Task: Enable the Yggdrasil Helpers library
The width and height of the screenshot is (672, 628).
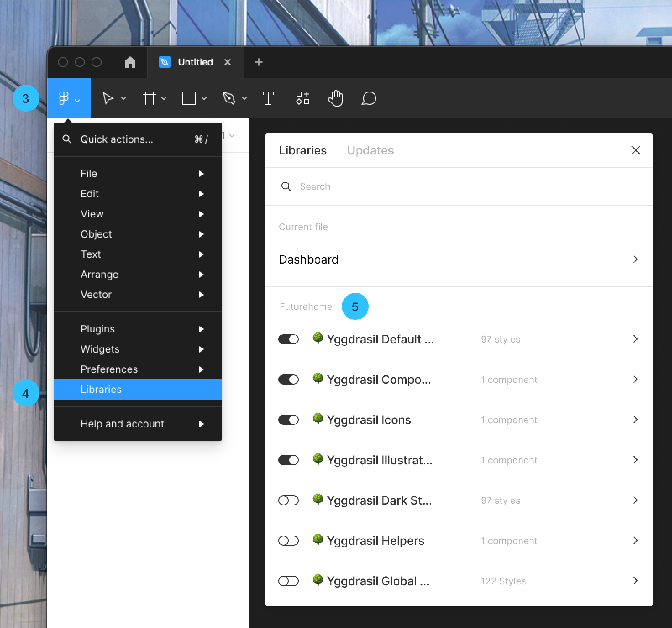Action: pyautogui.click(x=289, y=540)
